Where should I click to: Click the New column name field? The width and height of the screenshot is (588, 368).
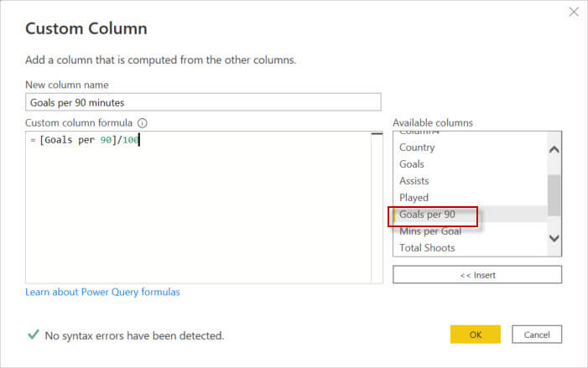click(x=205, y=101)
